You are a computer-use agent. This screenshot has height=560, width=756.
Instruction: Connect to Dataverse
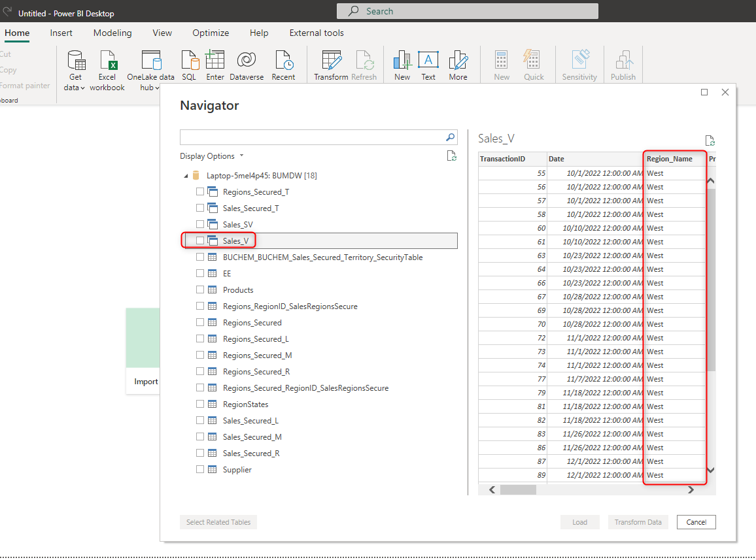tap(247, 65)
